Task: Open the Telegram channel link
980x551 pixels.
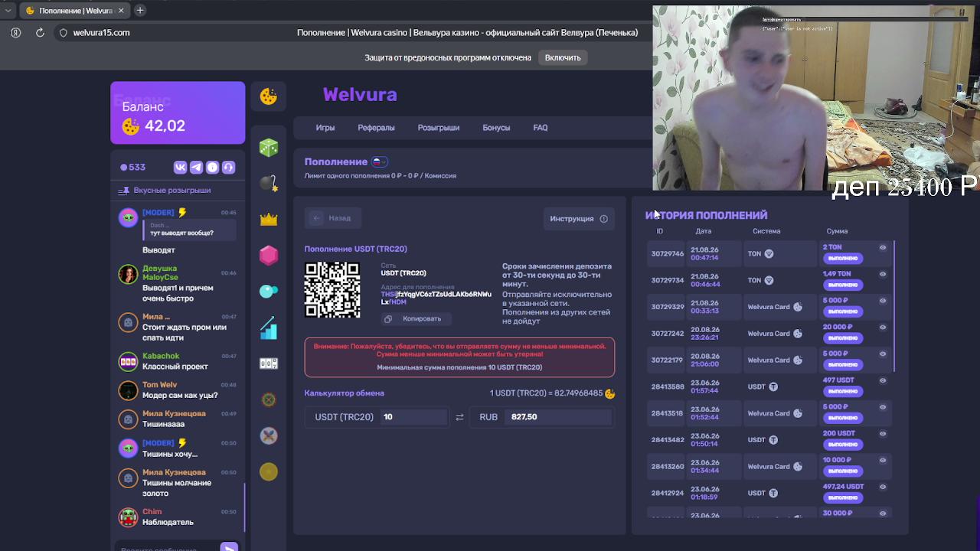Action: click(196, 168)
